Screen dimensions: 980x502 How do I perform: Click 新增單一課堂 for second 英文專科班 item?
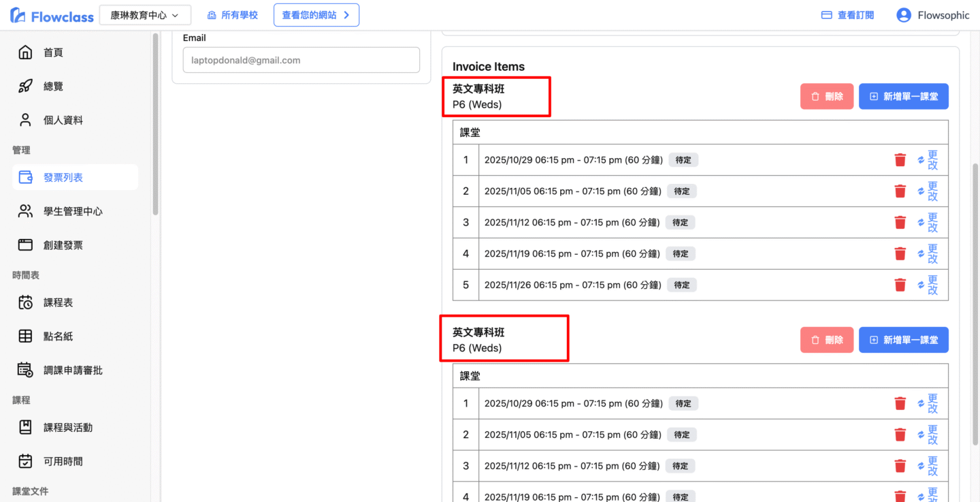(x=903, y=340)
